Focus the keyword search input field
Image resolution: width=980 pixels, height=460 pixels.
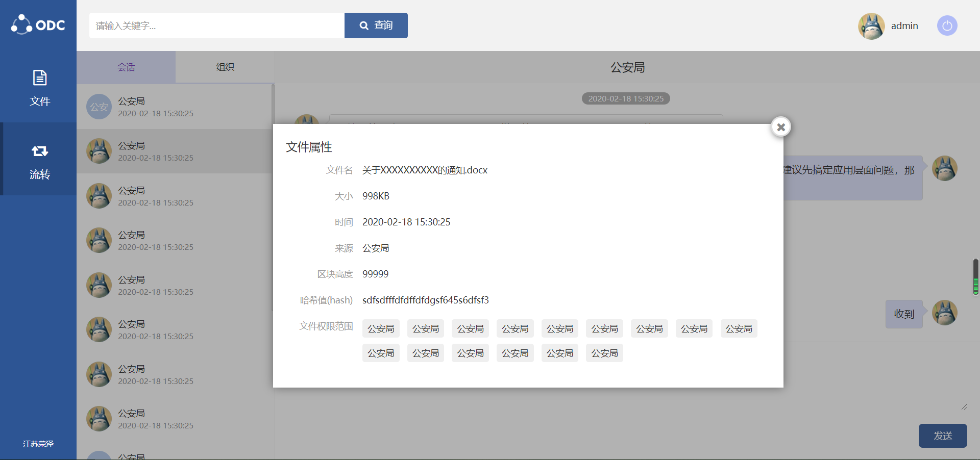217,25
